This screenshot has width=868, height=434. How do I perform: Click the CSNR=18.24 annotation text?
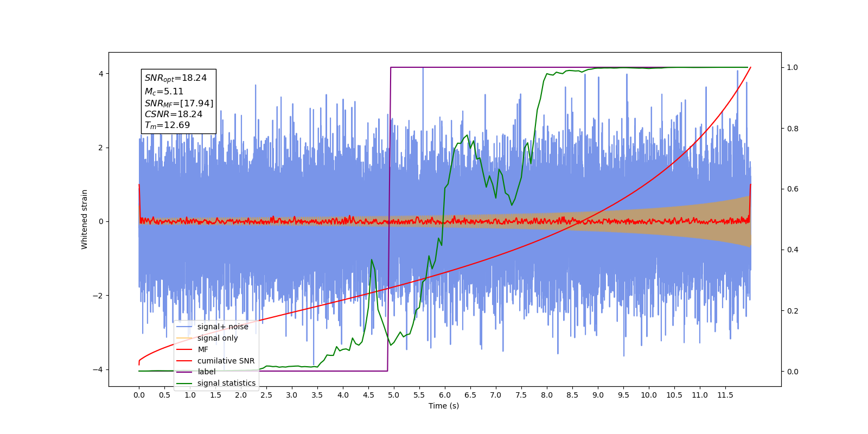(174, 114)
